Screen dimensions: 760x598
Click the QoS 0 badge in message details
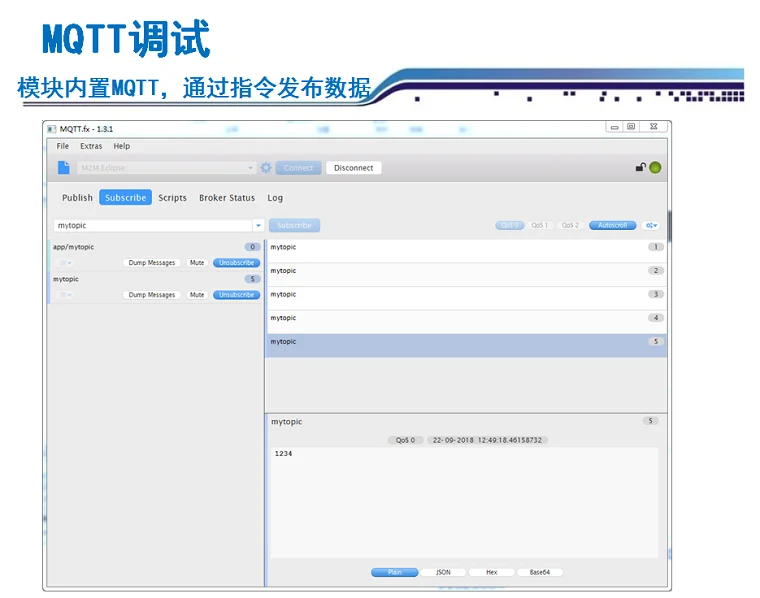coord(406,440)
